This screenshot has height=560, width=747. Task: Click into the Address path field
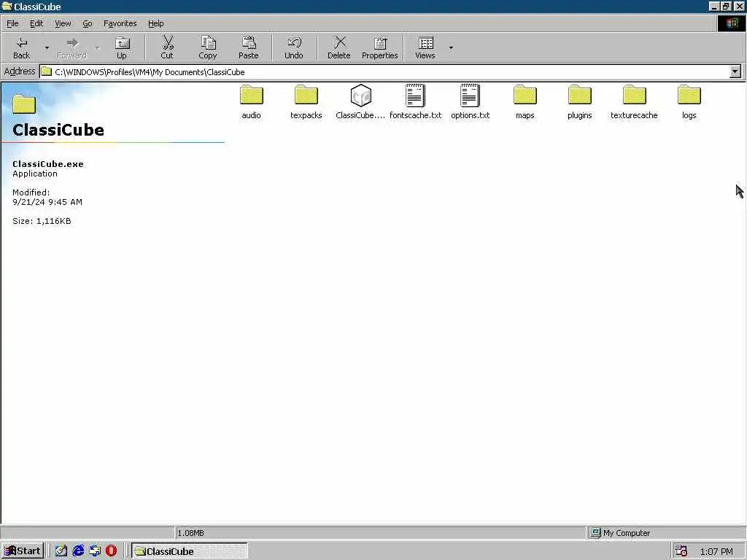click(x=391, y=72)
